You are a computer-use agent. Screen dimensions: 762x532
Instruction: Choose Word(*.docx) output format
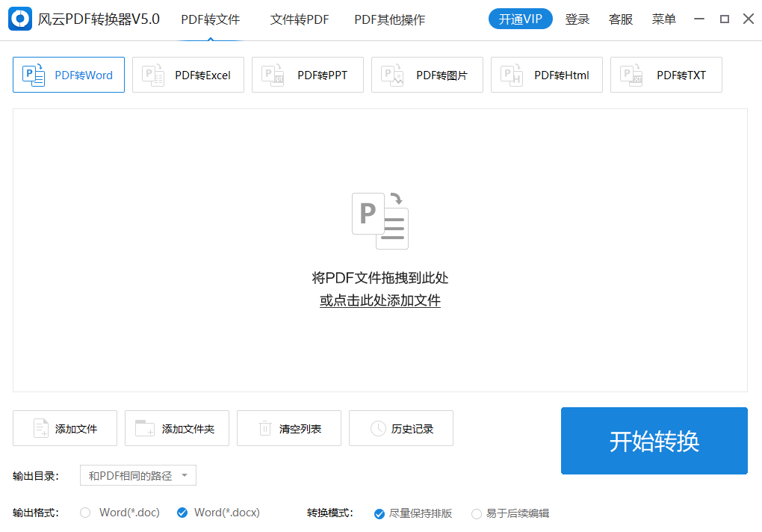(x=182, y=513)
